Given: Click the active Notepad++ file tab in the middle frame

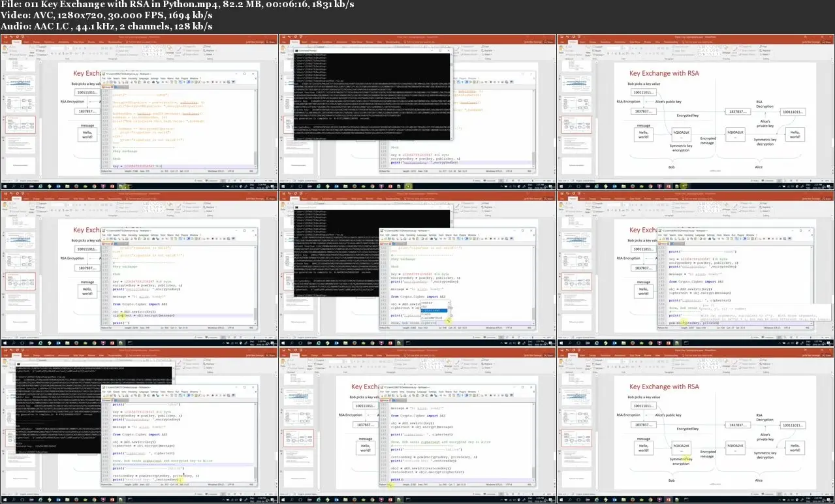Looking at the screenshot, I should click(x=386, y=244).
